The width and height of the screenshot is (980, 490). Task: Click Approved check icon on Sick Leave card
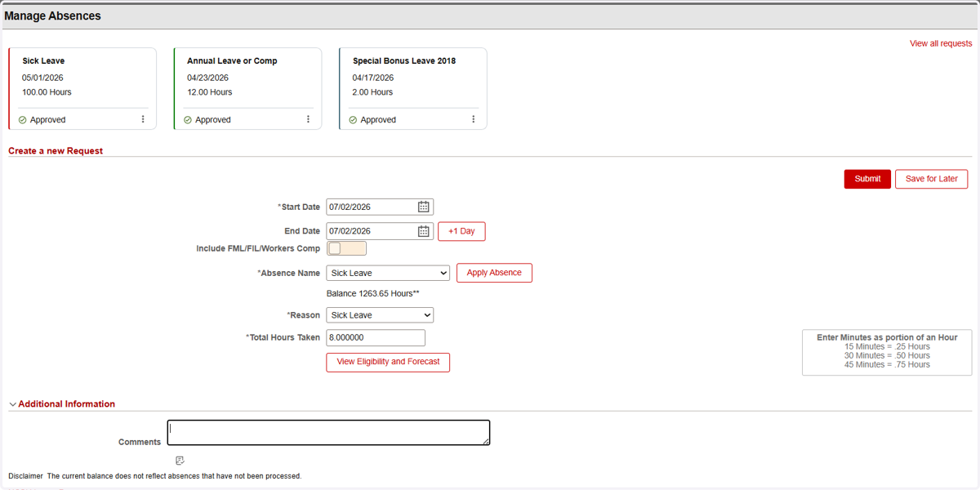point(23,120)
